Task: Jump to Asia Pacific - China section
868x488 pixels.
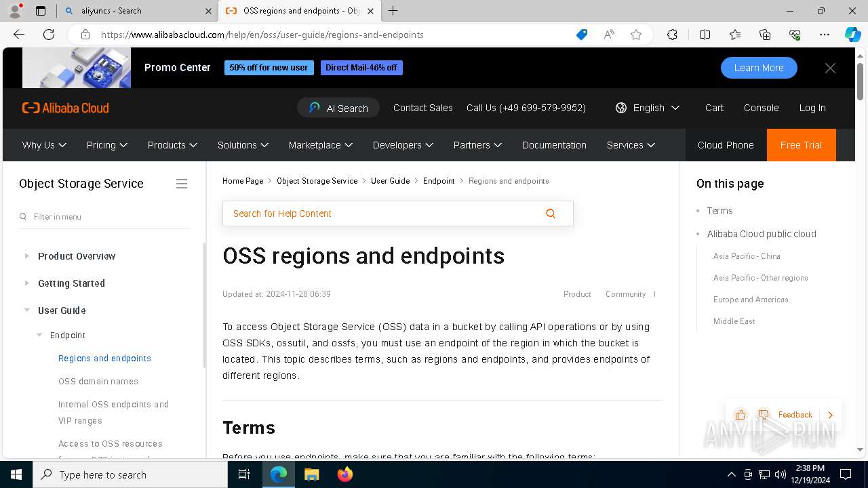Action: [747, 256]
